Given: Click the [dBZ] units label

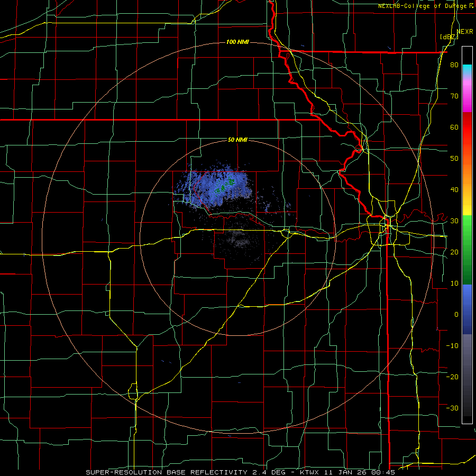Looking at the screenshot, I should coord(449,37).
